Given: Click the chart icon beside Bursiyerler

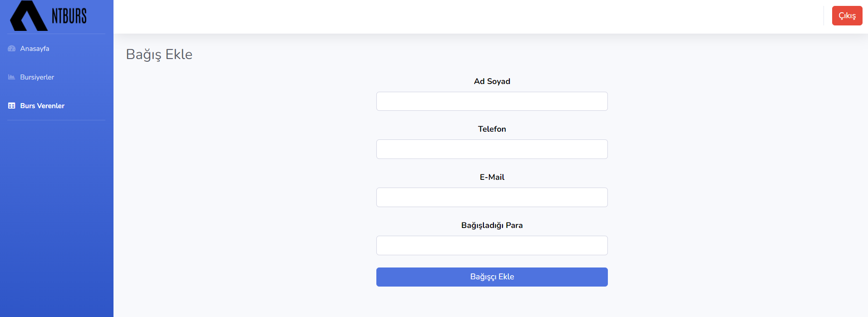Looking at the screenshot, I should coord(12,77).
